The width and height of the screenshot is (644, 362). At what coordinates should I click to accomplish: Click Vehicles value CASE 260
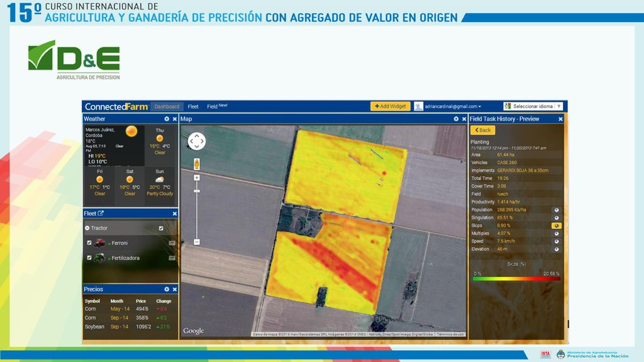pos(507,163)
